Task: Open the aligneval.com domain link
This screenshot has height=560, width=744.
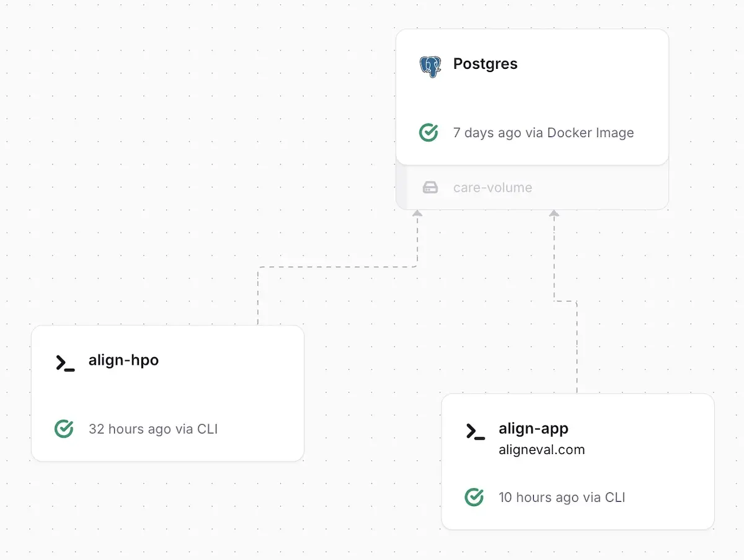Action: [x=541, y=450]
